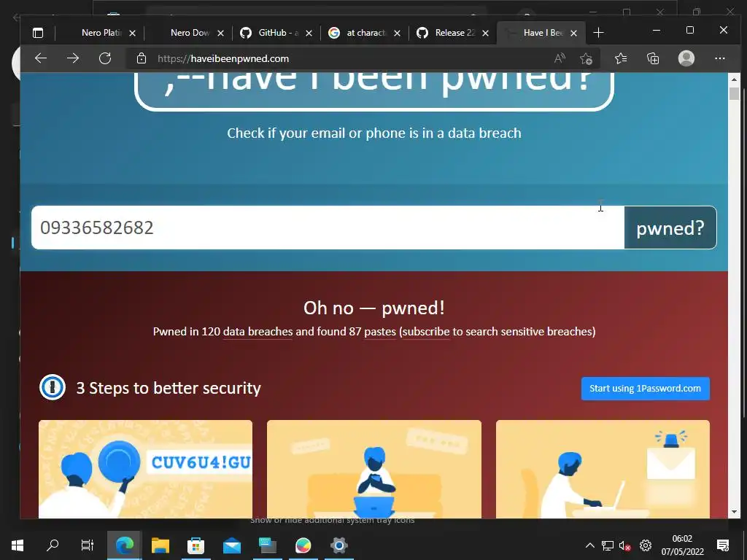Switch to the Release 22 GitHub tab
The height and width of the screenshot is (560, 747).
(454, 33)
